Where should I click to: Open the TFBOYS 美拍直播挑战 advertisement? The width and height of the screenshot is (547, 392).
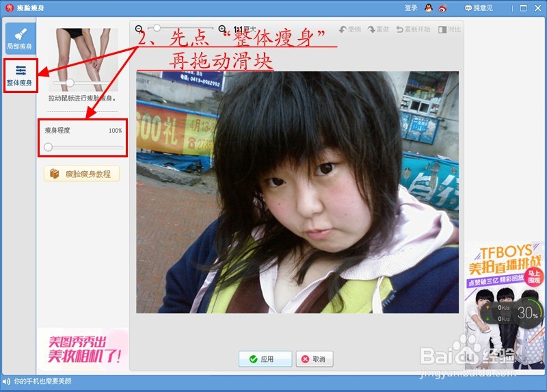[505, 305]
